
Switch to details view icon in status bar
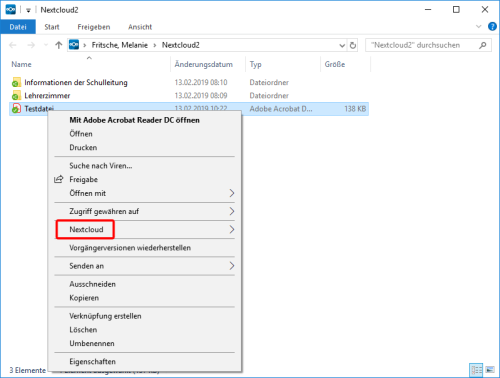tap(476, 370)
